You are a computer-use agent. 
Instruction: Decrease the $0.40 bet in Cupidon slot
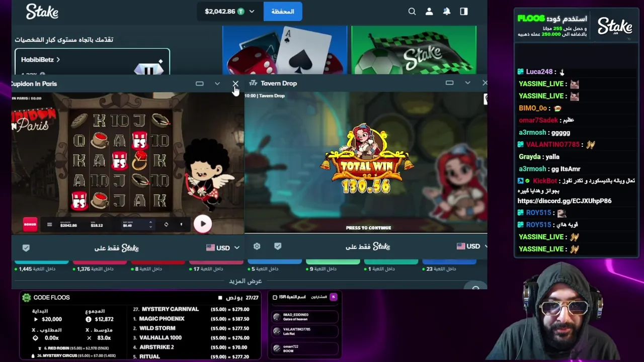(x=150, y=227)
